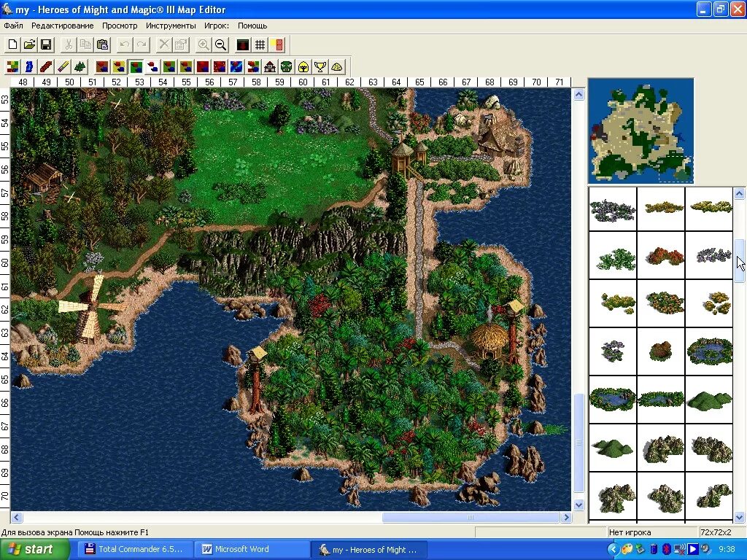747x560 pixels.
Task: Save the map with floppy icon
Action: point(46,44)
